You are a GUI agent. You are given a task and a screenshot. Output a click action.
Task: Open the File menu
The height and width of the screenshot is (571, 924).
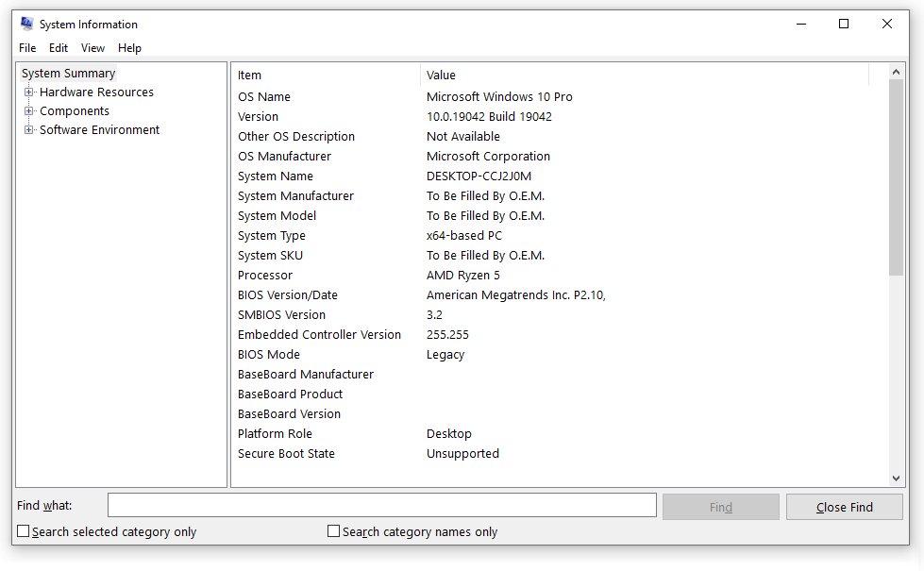coord(27,48)
